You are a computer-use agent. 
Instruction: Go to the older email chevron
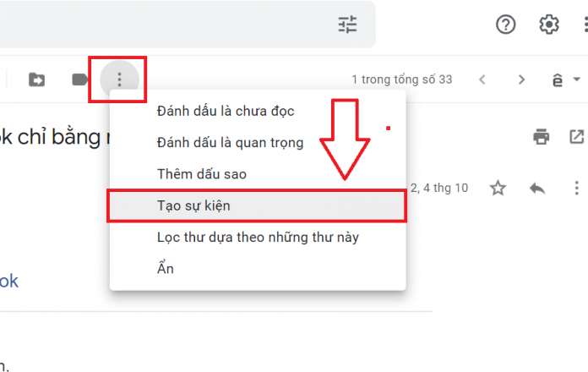point(521,79)
